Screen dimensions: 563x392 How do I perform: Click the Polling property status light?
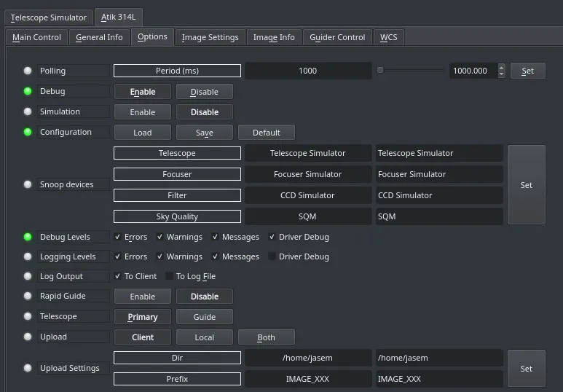(x=28, y=71)
